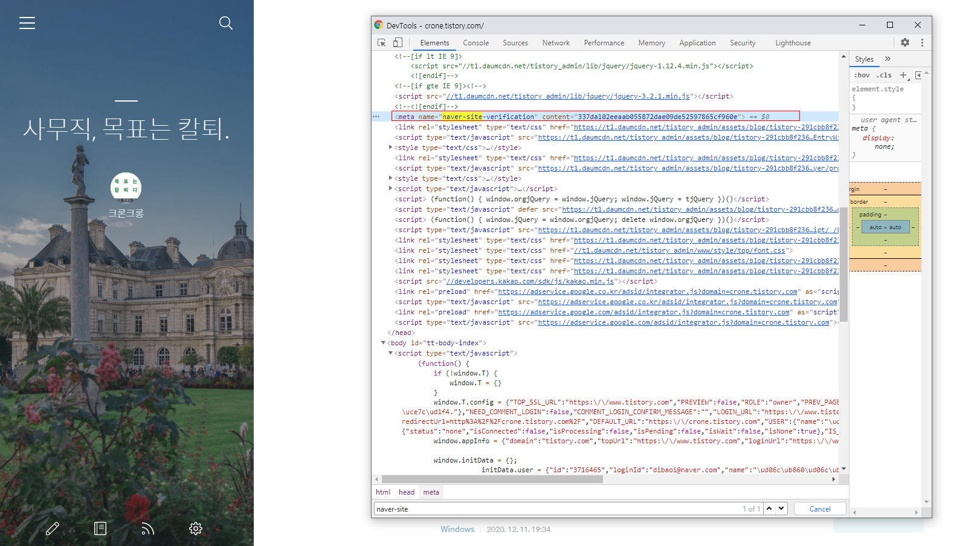This screenshot has width=980, height=546.
Task: Open the kakao.min.js script link
Action: pos(529,281)
